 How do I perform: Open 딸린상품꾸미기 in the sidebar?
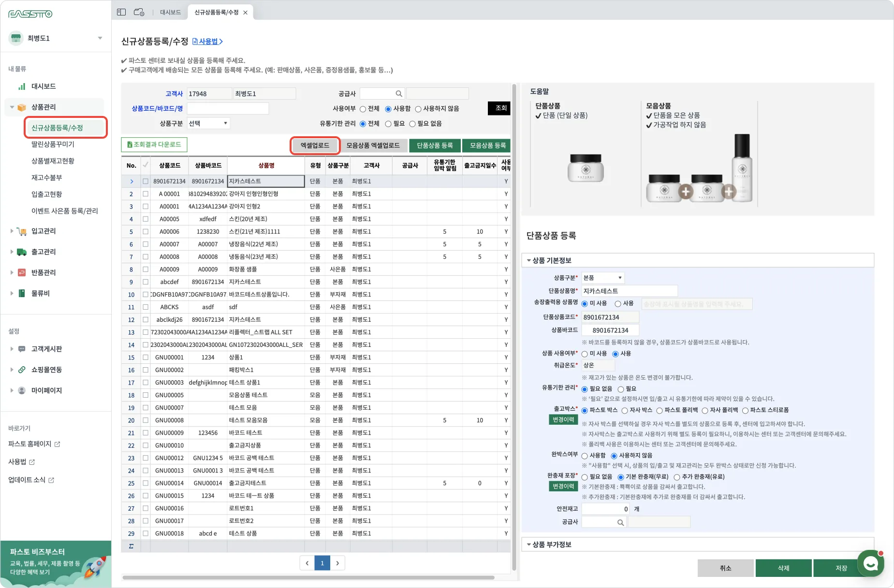[x=53, y=144]
